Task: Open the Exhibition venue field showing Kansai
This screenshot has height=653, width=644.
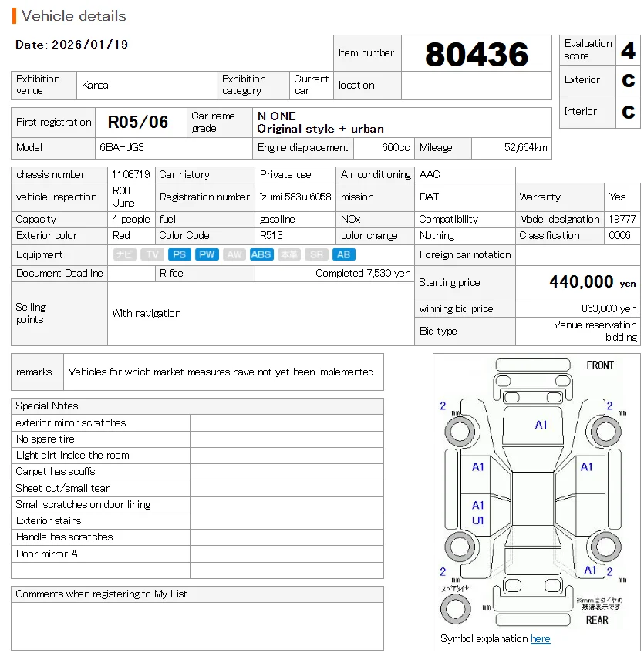Action: pos(147,85)
